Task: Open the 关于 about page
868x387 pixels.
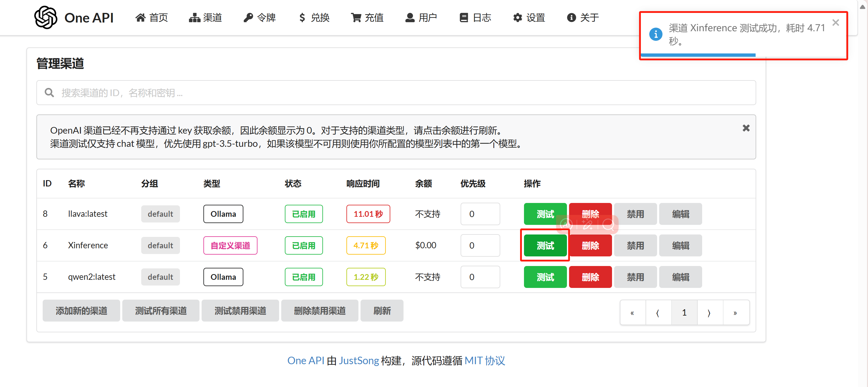Action: click(583, 17)
